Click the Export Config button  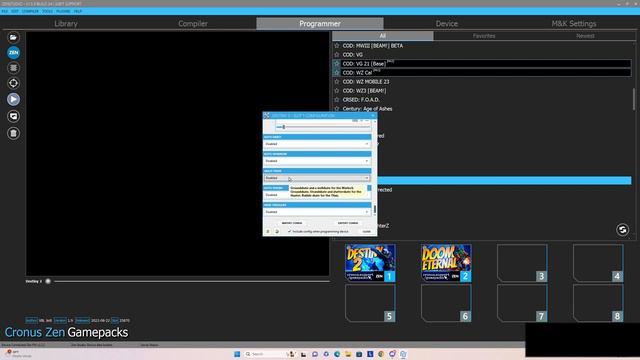(x=348, y=223)
